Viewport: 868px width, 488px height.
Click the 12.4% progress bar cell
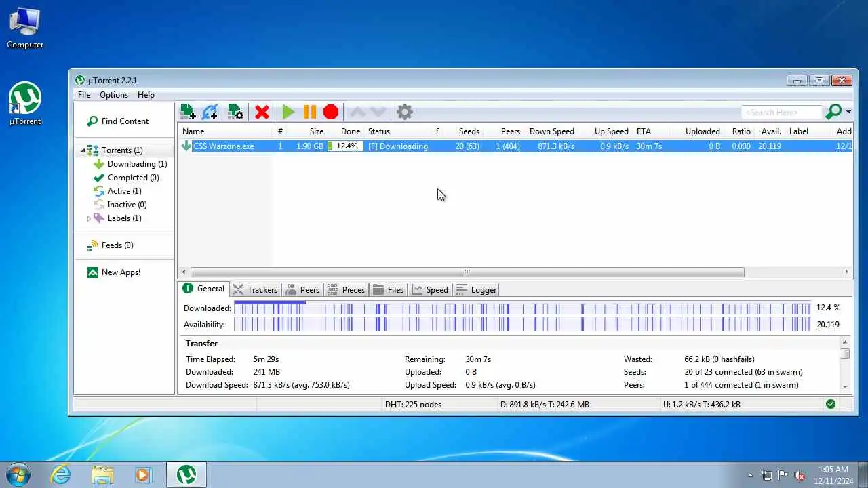(346, 146)
